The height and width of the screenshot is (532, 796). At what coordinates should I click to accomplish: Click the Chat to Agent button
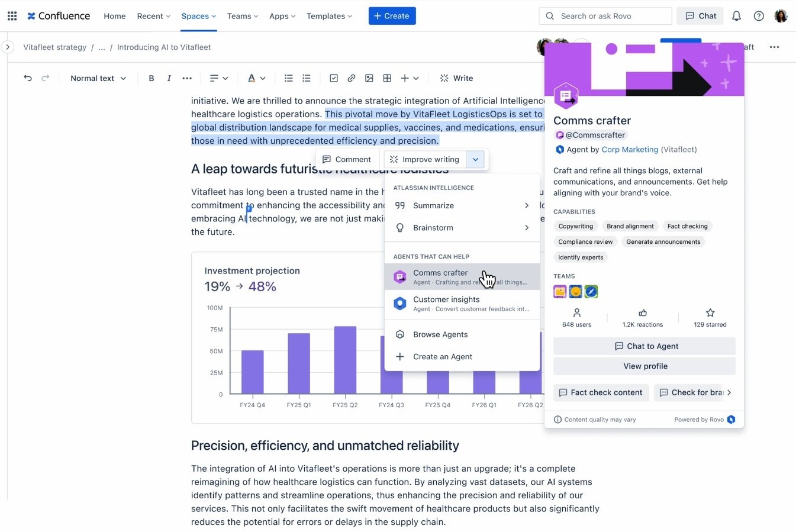coord(644,346)
